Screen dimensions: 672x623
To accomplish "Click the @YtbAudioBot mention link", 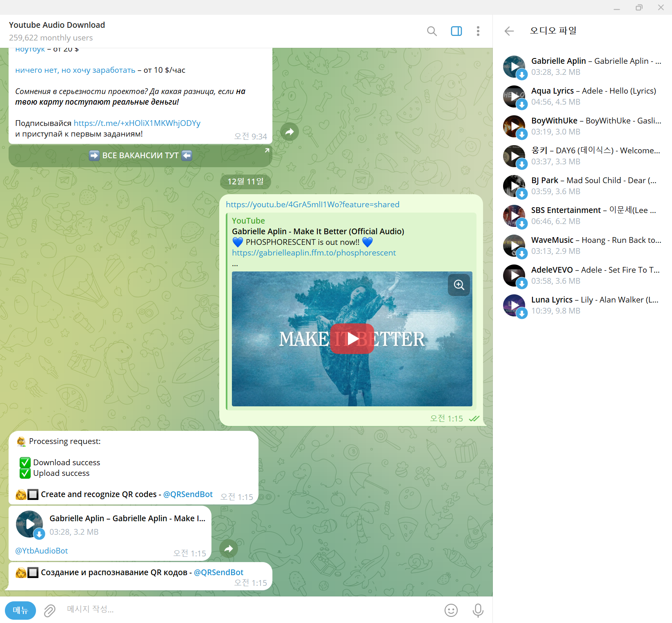I will pos(42,551).
